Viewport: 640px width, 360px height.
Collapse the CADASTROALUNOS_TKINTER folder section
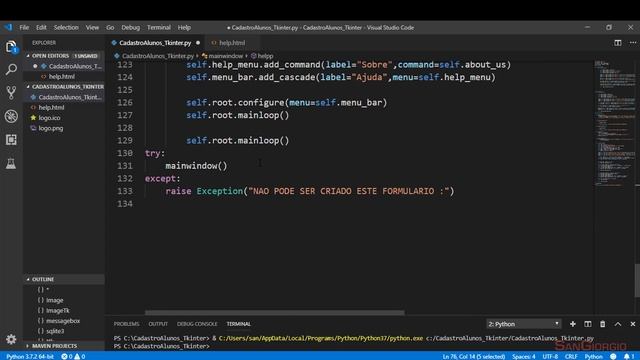click(x=64, y=87)
